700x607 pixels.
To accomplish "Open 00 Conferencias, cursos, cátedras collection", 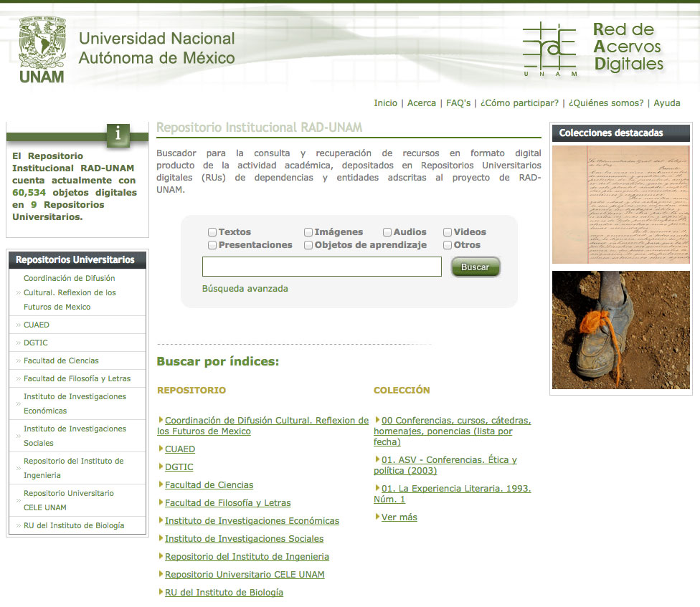I will [453, 431].
